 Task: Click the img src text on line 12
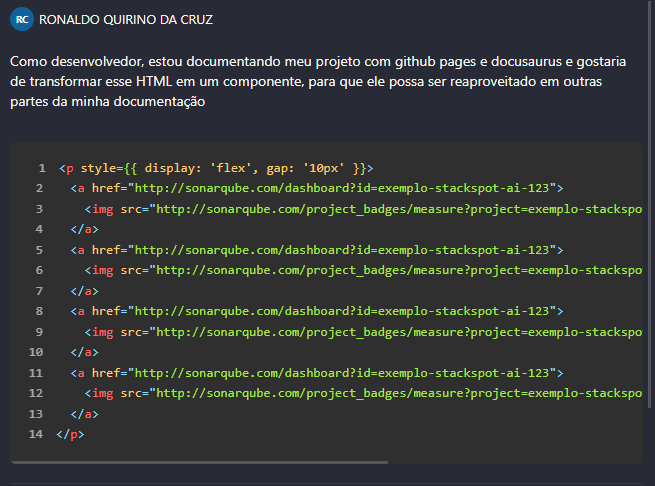pyautogui.click(x=363, y=393)
